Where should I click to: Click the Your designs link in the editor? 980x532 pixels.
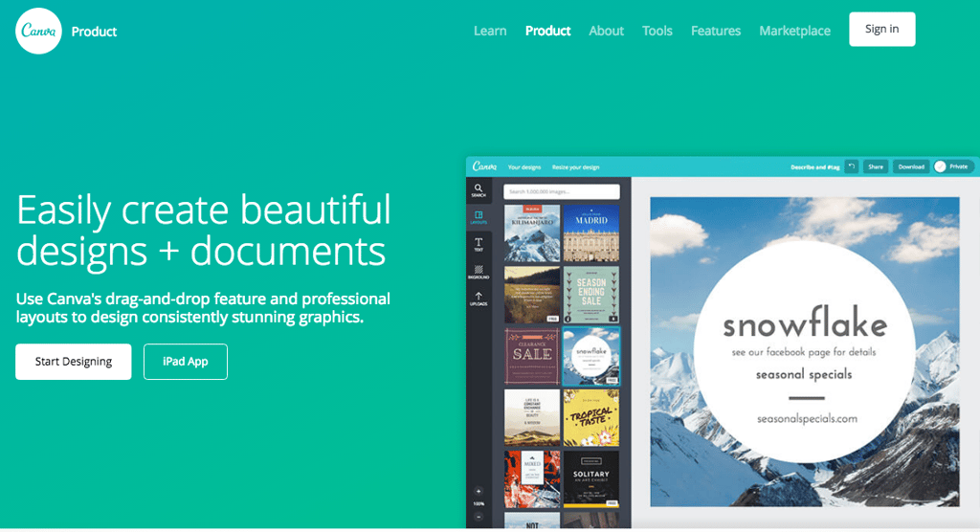(523, 166)
